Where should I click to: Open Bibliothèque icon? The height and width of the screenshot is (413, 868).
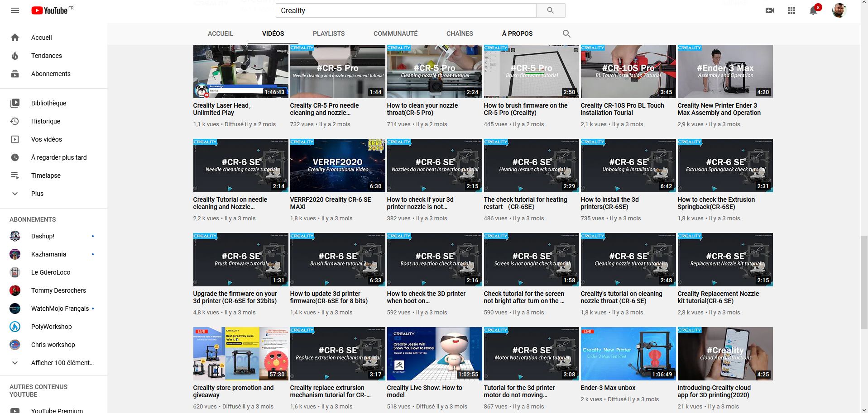pyautogui.click(x=15, y=103)
